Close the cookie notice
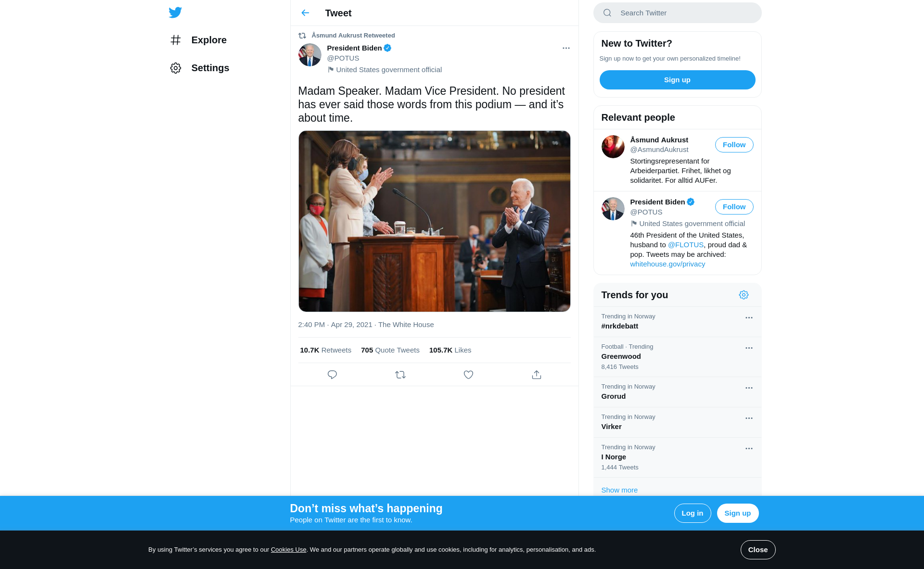The height and width of the screenshot is (569, 924). pyautogui.click(x=757, y=550)
